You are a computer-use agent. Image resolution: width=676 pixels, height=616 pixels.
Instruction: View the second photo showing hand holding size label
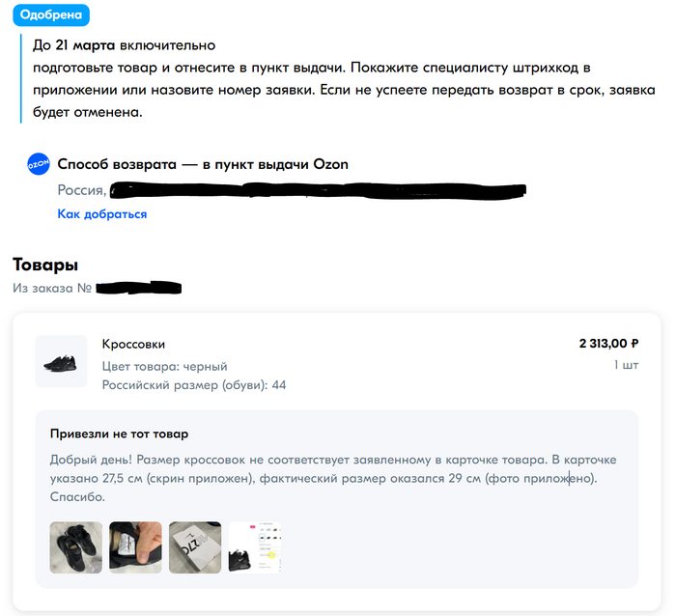[135, 547]
